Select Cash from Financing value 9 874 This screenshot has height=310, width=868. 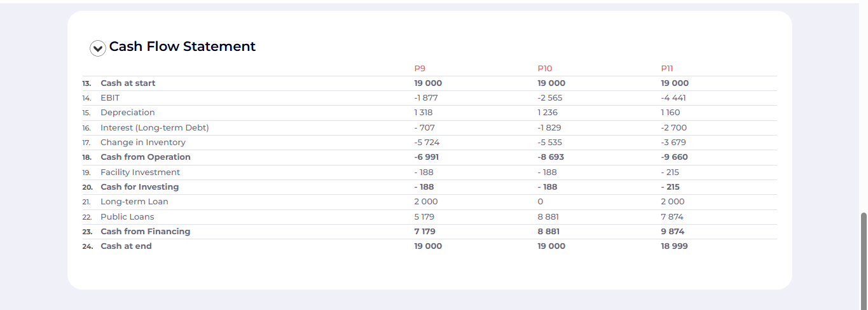pos(673,232)
